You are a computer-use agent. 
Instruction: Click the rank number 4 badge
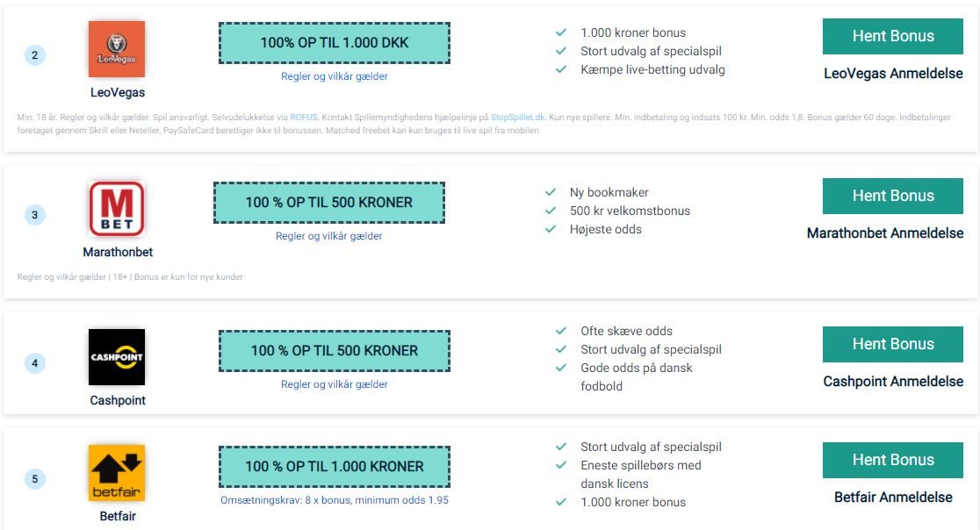(35, 362)
